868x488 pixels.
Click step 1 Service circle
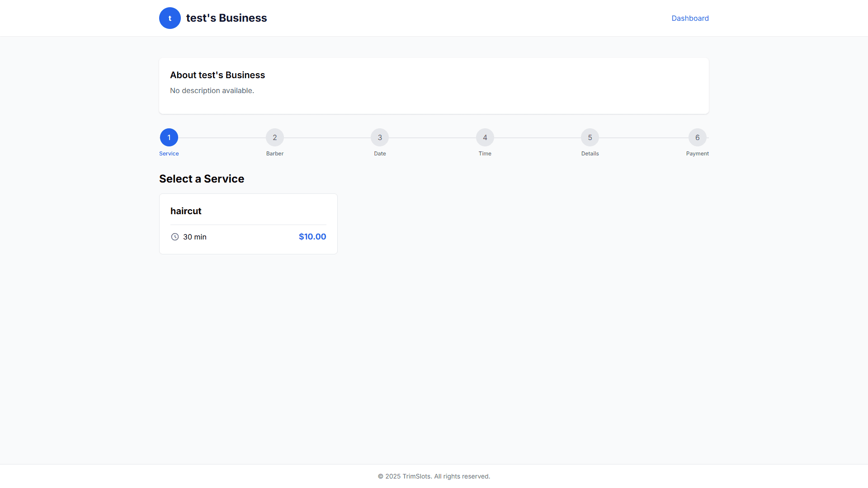pos(169,137)
